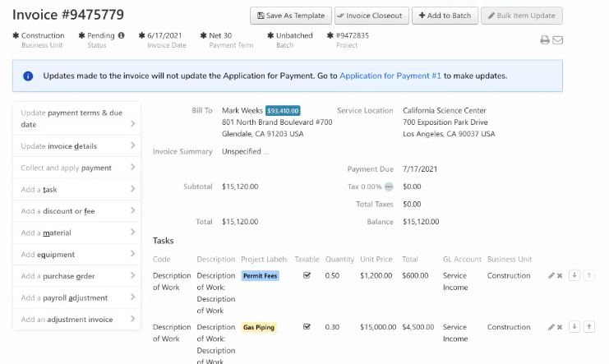Click the Pending status info icon
Image resolution: width=609 pixels, height=364 pixels.
[121, 35]
